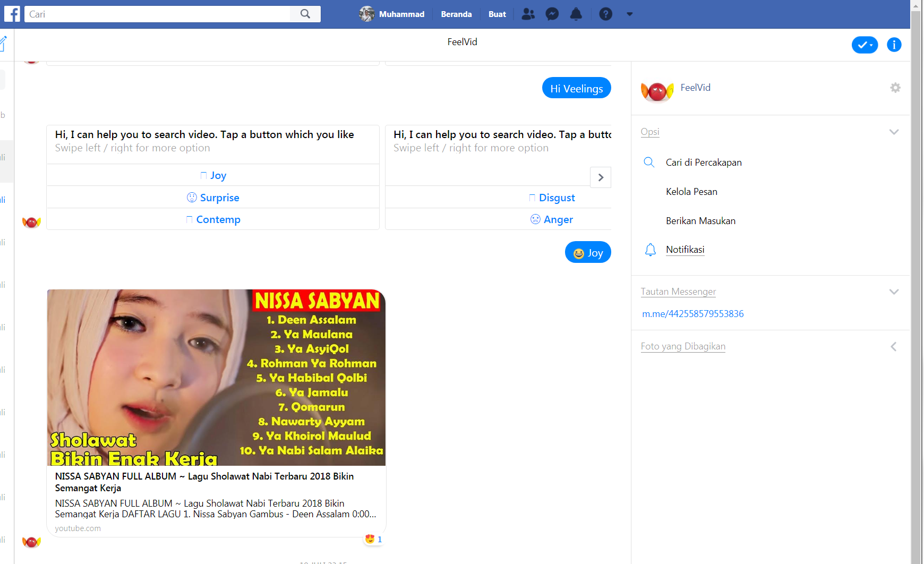The image size is (924, 564).
Task: Tap the Disgust option button
Action: coord(552,198)
